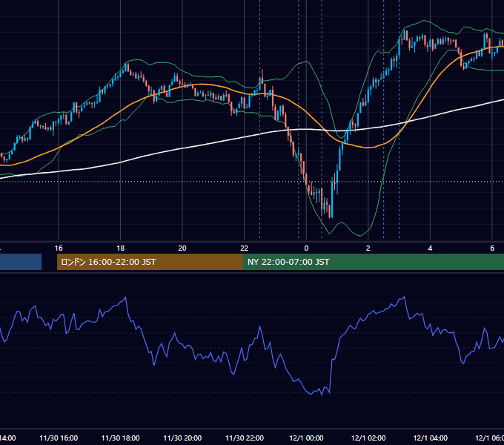Image resolution: width=504 pixels, height=445 pixels.
Task: Click the 4 hour label on upper axis
Action: (430, 248)
